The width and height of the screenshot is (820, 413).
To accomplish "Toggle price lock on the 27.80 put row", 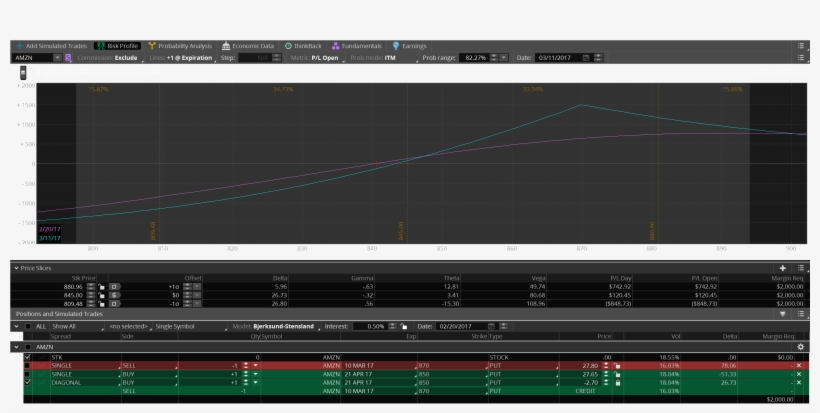I will coord(618,366).
